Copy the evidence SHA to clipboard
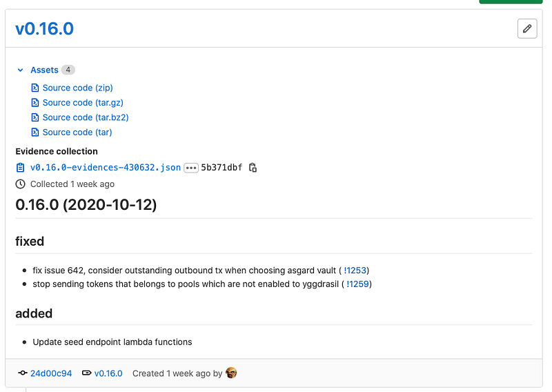Image resolution: width=552 pixels, height=392 pixels. 253,168
